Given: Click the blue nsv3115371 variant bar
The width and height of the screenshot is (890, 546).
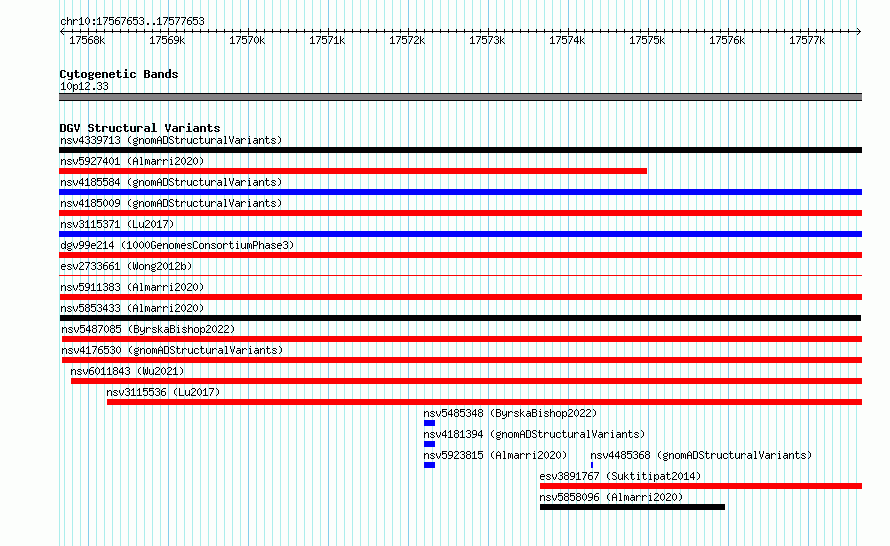Looking at the screenshot, I should [x=460, y=234].
